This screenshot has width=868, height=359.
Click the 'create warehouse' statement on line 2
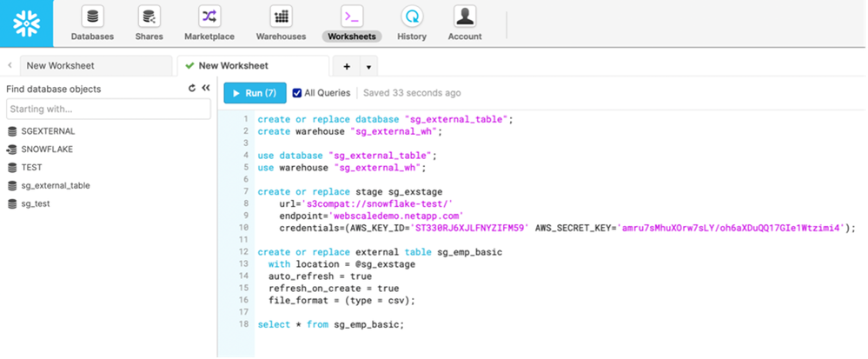pyautogui.click(x=350, y=131)
